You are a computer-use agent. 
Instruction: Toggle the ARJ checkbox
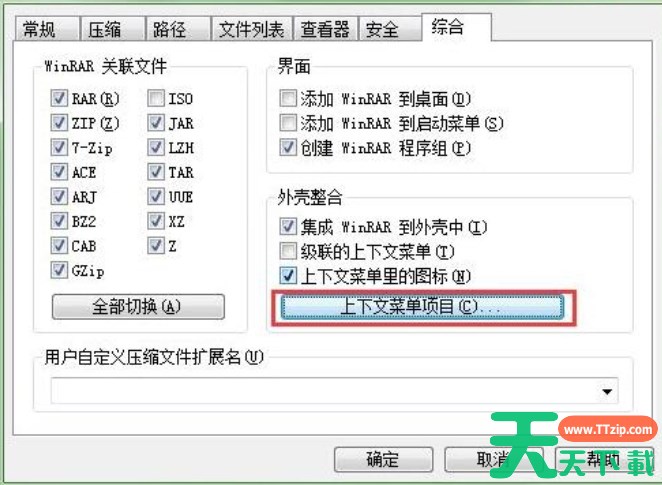(59, 196)
